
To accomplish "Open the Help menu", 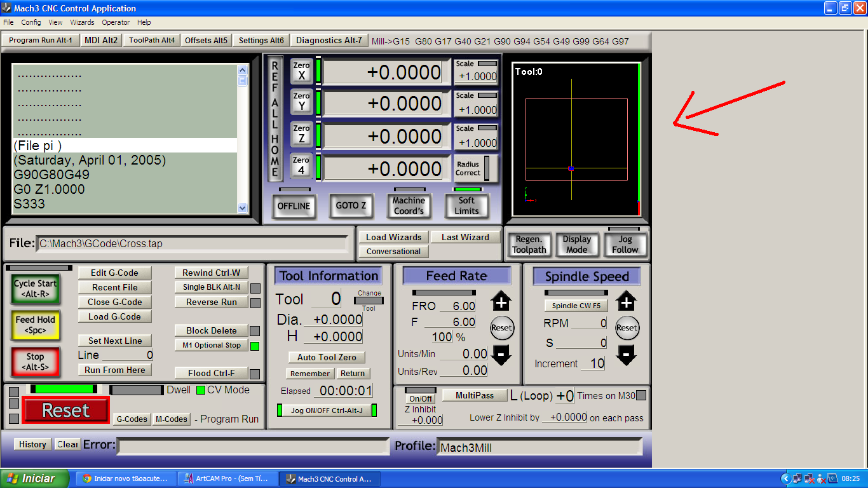I will [x=144, y=22].
